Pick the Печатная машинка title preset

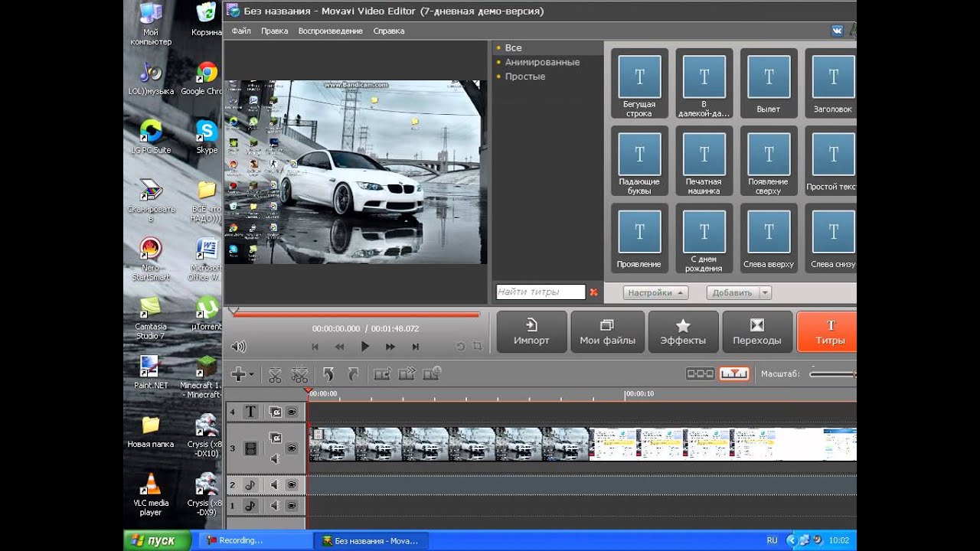coord(704,161)
